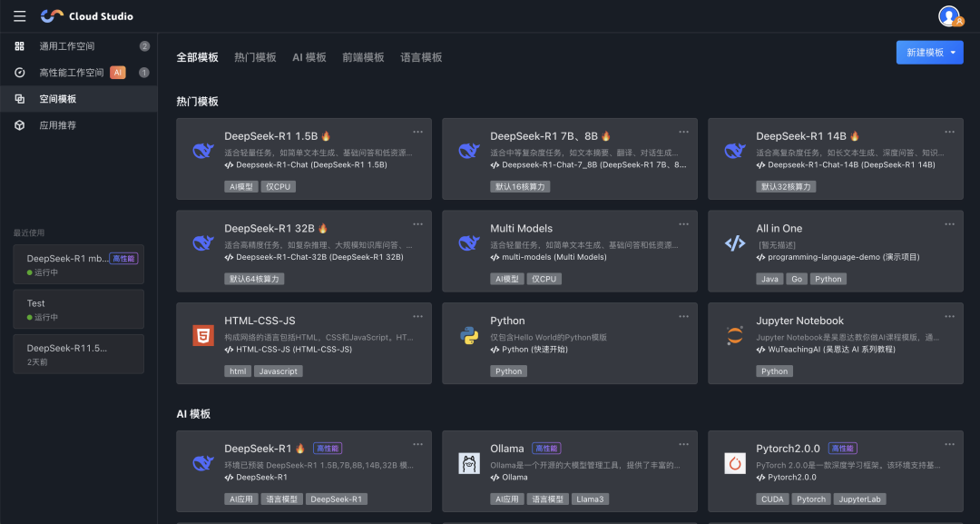
Task: Click the DeepSeek-R1 1.5B whale icon
Action: 201,150
